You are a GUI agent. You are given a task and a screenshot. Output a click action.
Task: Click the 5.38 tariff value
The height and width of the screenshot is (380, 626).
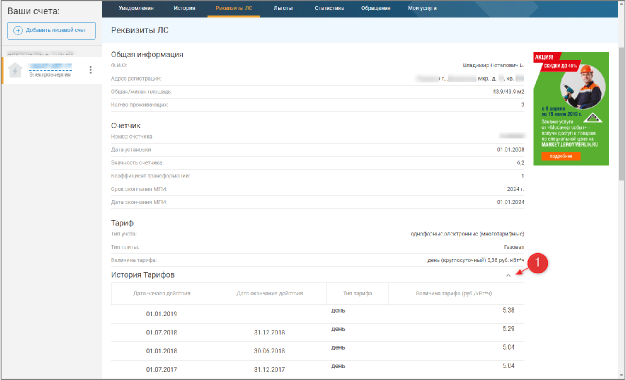(x=508, y=310)
